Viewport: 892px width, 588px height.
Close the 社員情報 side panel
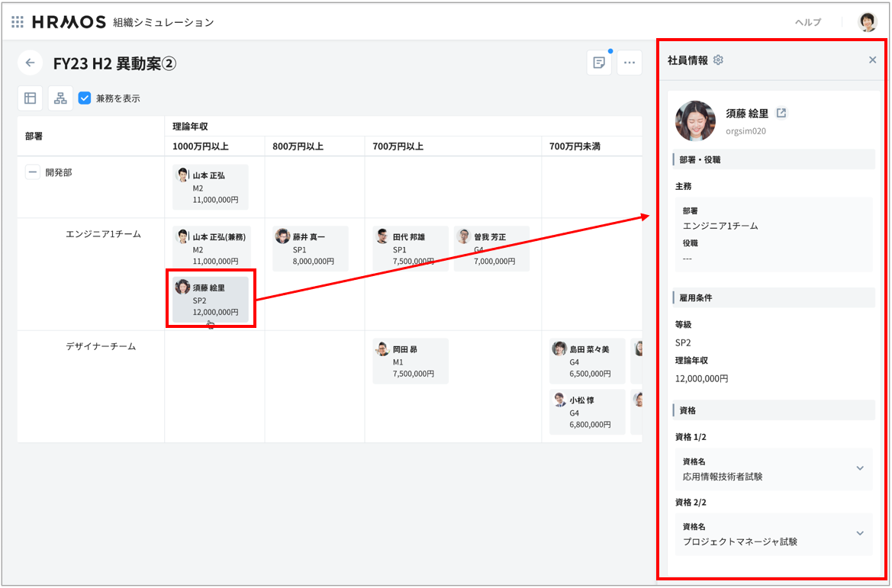pos(872,60)
